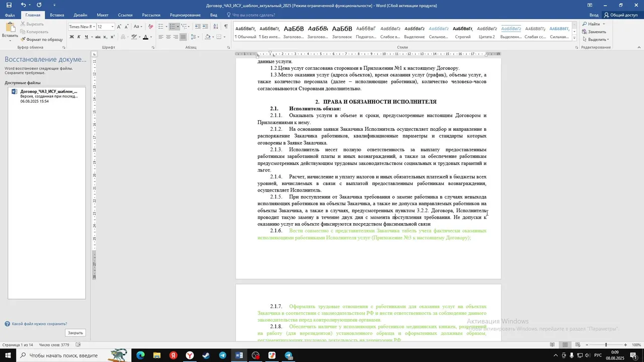Copy selection with Копировать
Viewport: 644px width, 362px height.
(34, 32)
